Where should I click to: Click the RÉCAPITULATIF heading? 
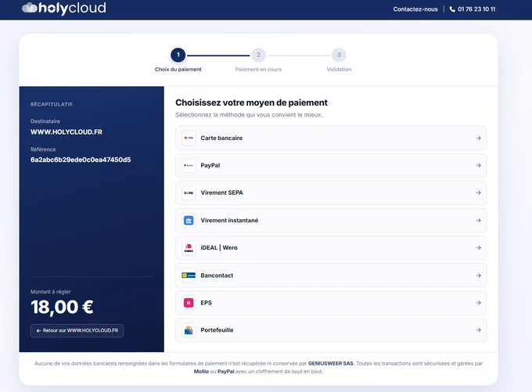52,104
